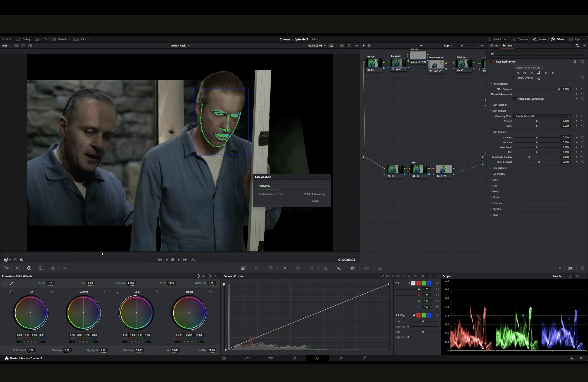Open the Qualifier eyedropper palette
The height and width of the screenshot is (382, 588).
pos(284,268)
